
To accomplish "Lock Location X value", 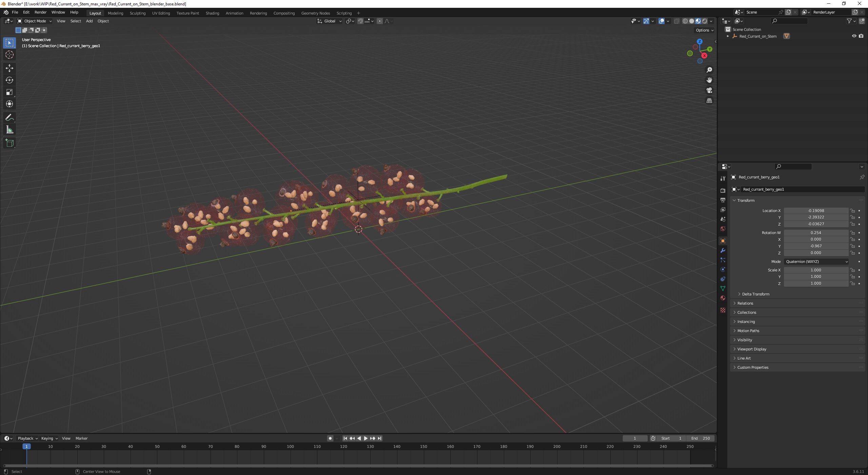I will pos(852,211).
